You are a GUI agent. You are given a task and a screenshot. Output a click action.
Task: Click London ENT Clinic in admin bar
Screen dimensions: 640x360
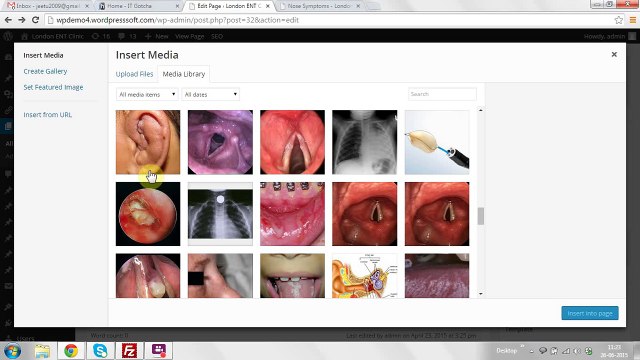53,36
